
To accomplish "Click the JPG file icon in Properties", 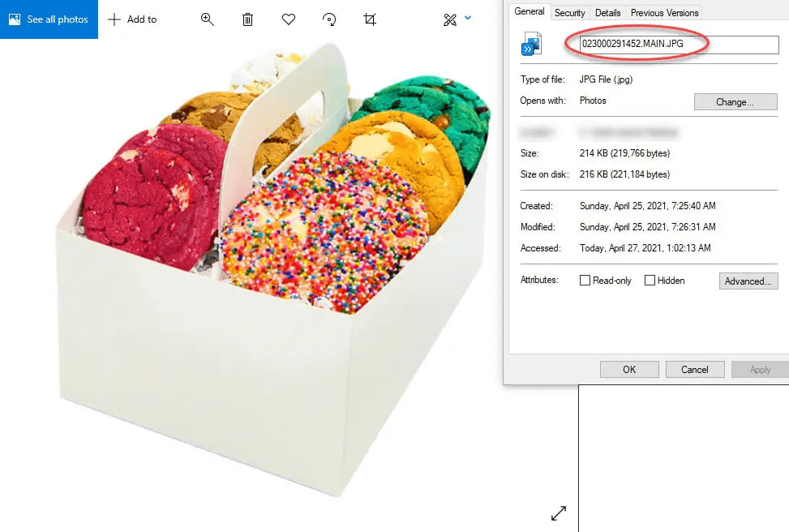I will (x=531, y=44).
